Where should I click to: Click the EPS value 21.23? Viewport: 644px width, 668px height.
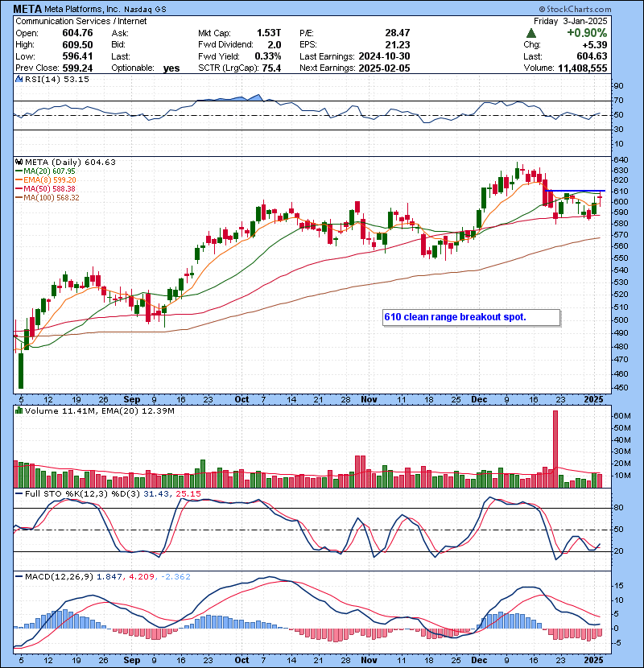[397, 45]
